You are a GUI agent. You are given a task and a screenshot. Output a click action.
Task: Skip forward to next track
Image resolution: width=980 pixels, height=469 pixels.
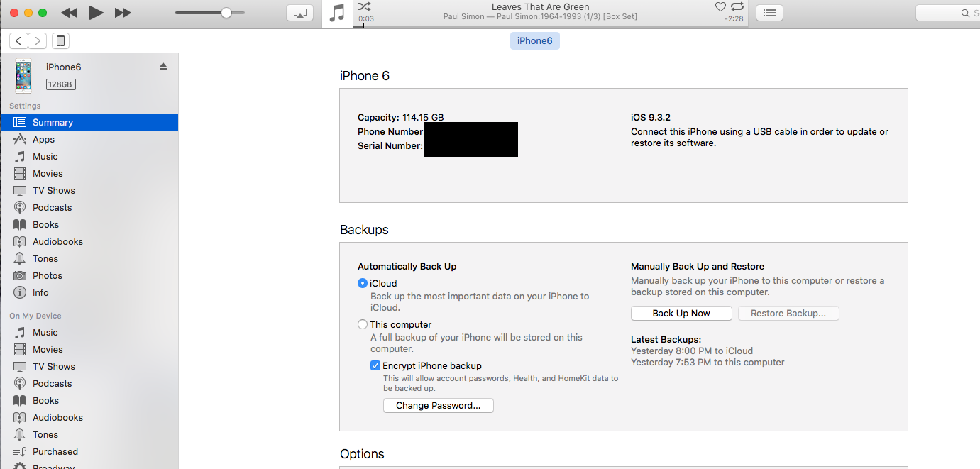point(123,13)
